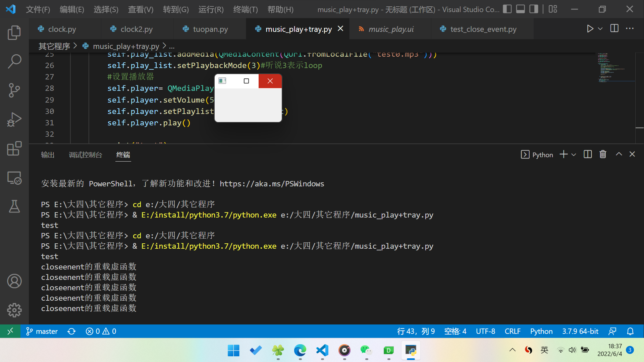The height and width of the screenshot is (362, 644).
Task: Open new terminal launch profile dropdown
Action: 574,155
